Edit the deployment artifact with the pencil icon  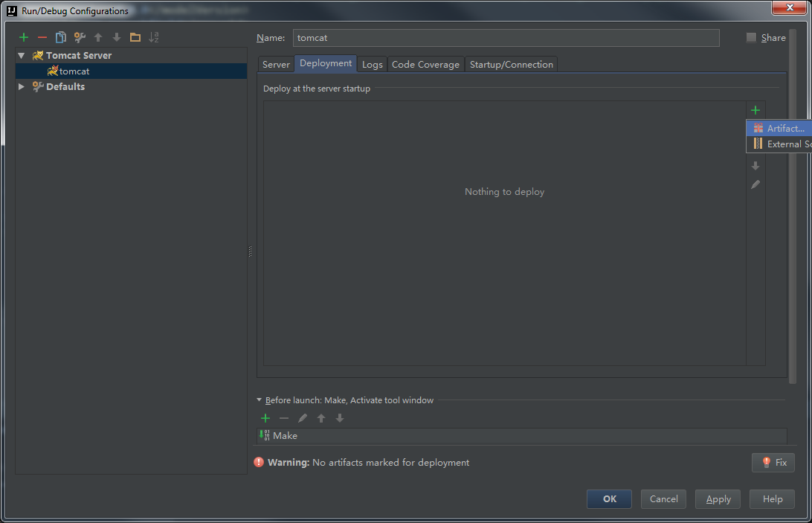pos(755,185)
